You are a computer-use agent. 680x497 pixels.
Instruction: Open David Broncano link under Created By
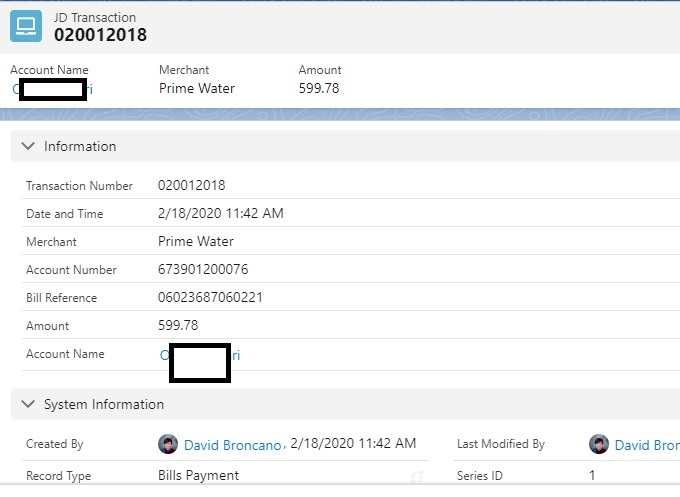point(233,445)
